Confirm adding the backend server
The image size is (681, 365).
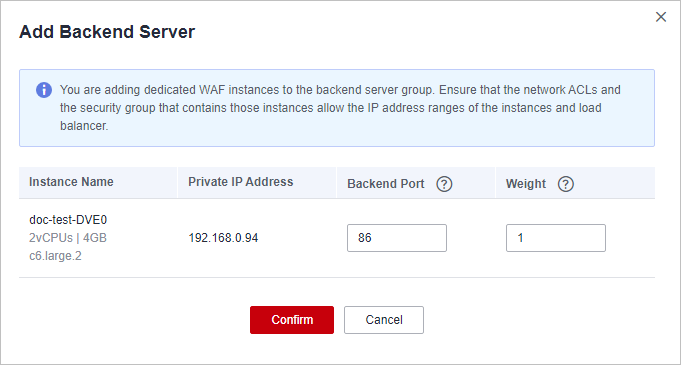(x=292, y=320)
